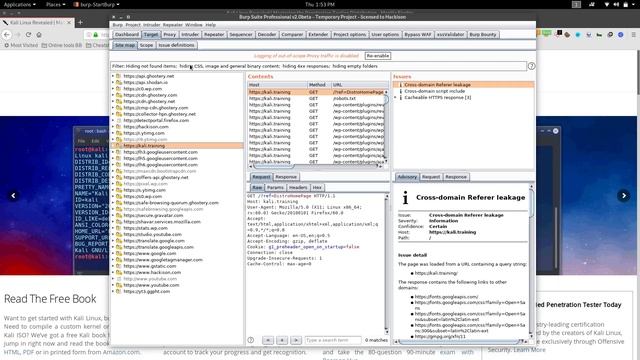Reload page in Firefox window
640x360 pixels.
(x=28, y=35)
